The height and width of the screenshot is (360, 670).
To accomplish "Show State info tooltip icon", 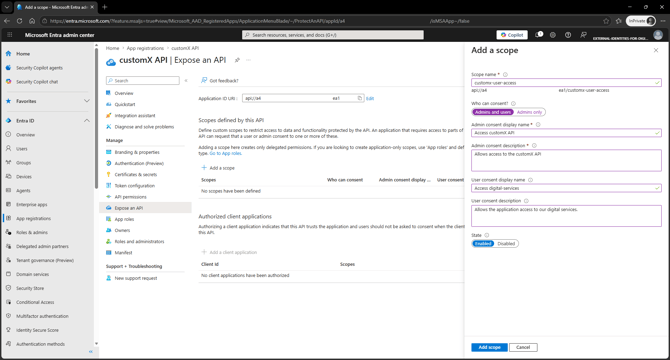I will 487,235.
